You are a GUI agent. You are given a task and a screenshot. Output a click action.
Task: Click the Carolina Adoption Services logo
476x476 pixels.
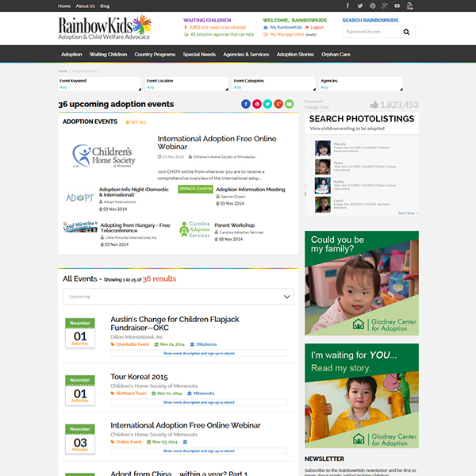194,229
